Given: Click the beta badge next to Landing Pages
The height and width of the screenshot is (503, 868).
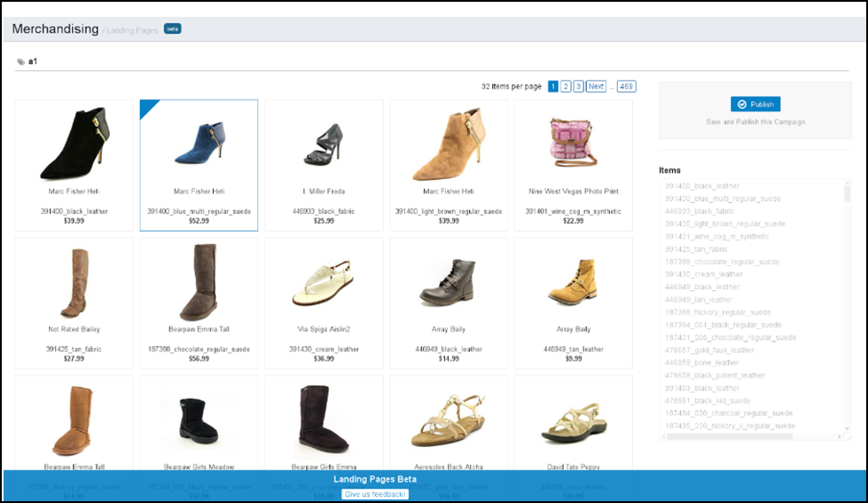Looking at the screenshot, I should point(172,28).
